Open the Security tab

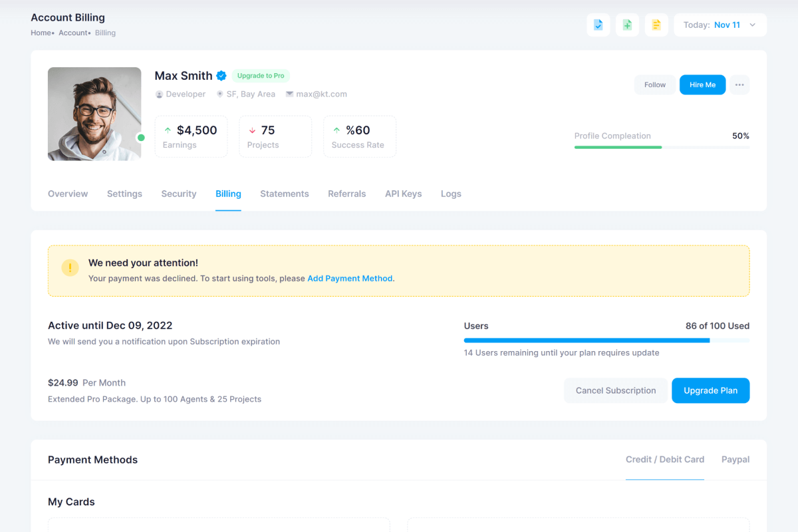tap(178, 194)
